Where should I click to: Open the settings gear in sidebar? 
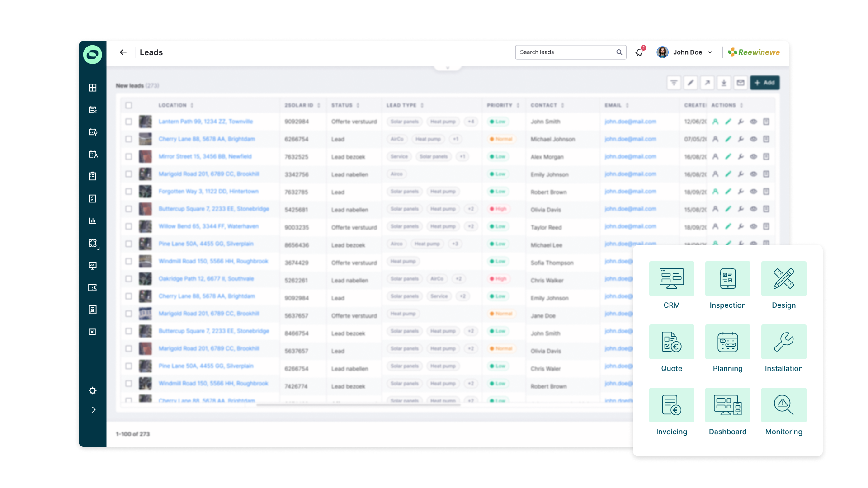click(93, 391)
